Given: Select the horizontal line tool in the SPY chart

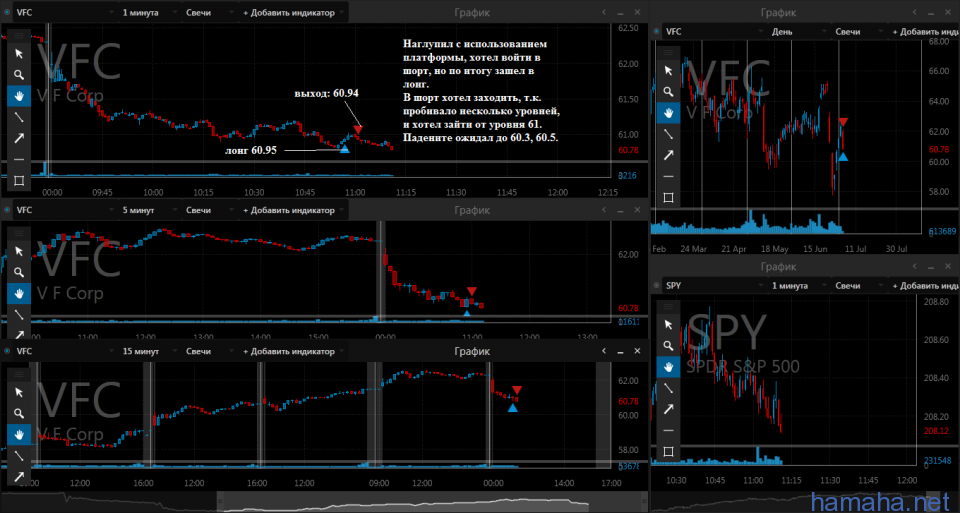Looking at the screenshot, I should (x=668, y=430).
